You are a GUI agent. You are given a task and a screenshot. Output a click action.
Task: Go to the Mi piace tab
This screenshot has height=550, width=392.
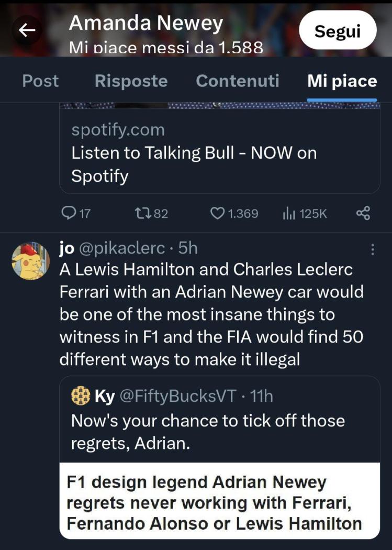(x=342, y=81)
